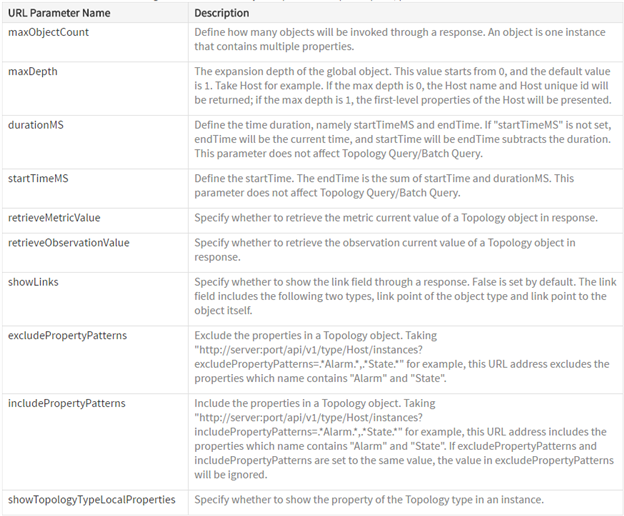Image resolution: width=624 pixels, height=516 pixels.
Task: Click the maxObjectCount description text
Action: [400, 39]
